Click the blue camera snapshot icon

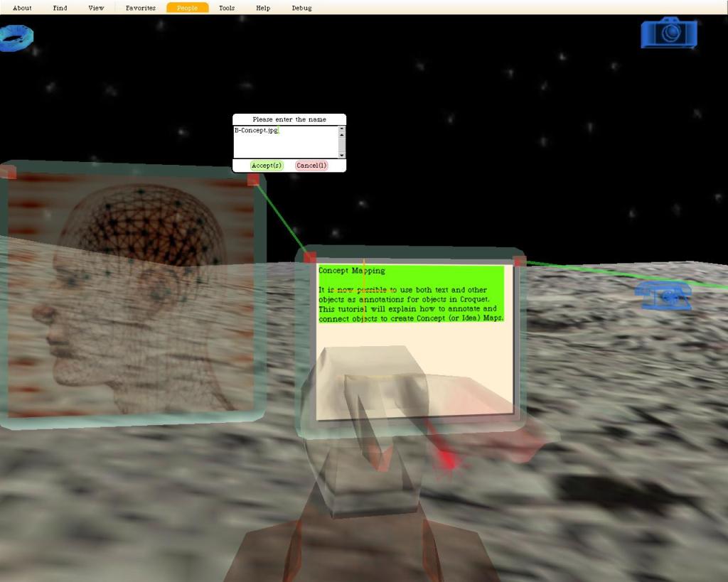coord(669,33)
